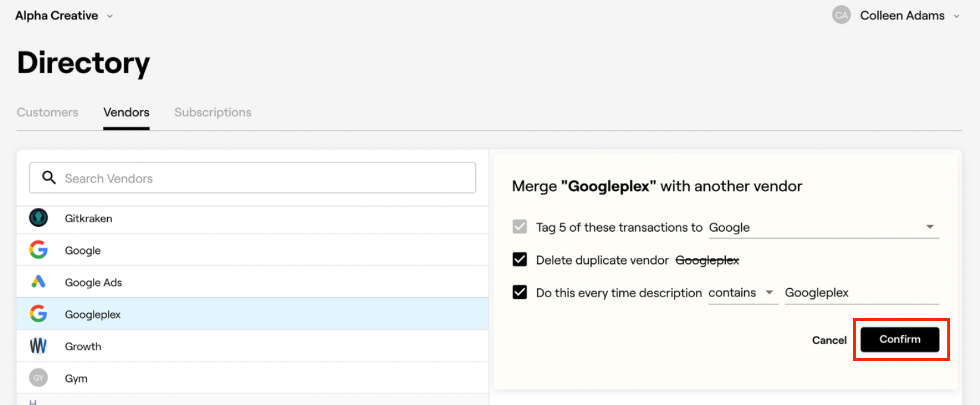Screen dimensions: 980x405
Task: Uncheck Delete duplicate vendor checkbox
Action: (x=520, y=260)
